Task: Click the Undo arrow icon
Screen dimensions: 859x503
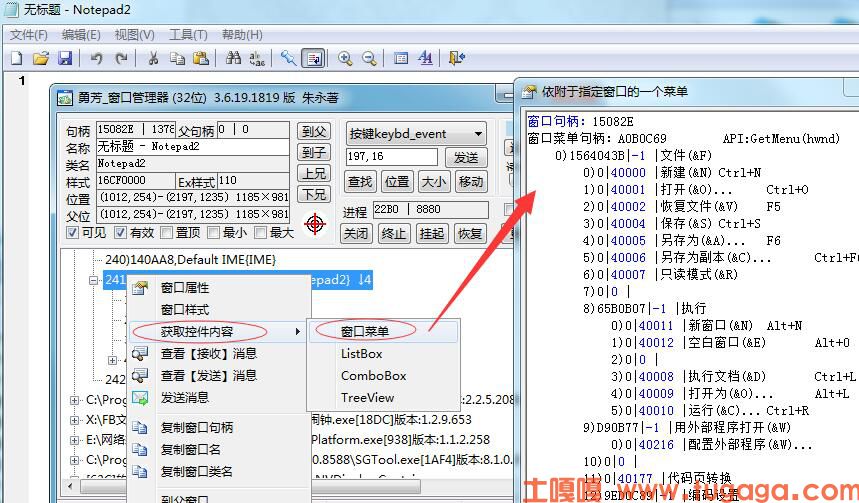Action: [96, 58]
